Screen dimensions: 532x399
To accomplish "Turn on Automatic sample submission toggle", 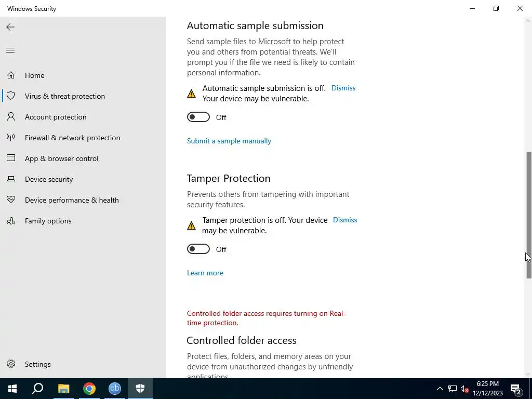I will [x=198, y=117].
